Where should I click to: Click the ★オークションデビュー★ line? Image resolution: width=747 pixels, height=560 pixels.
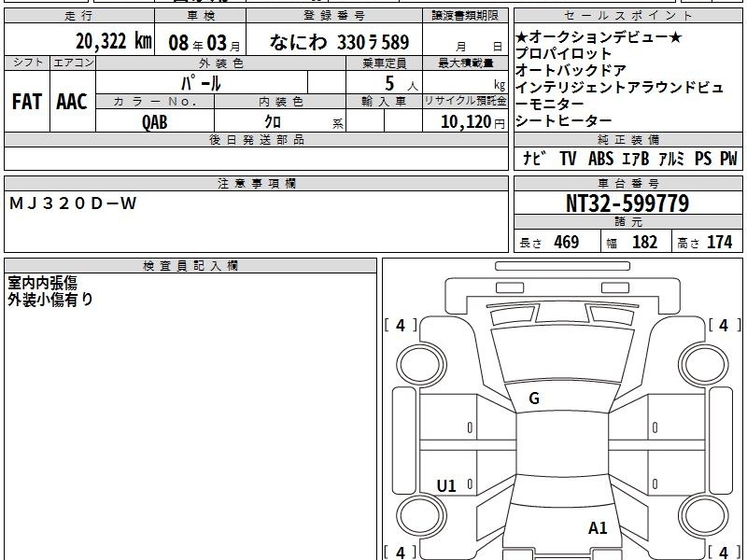click(599, 36)
